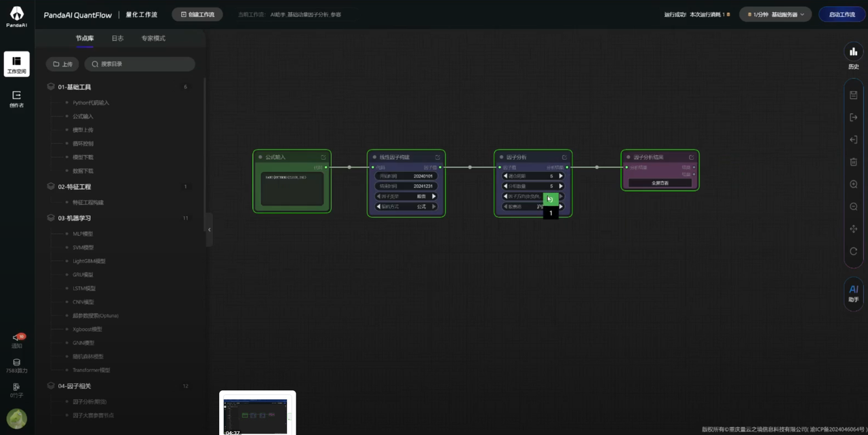Click the zoom in magnifier icon

tap(853, 184)
